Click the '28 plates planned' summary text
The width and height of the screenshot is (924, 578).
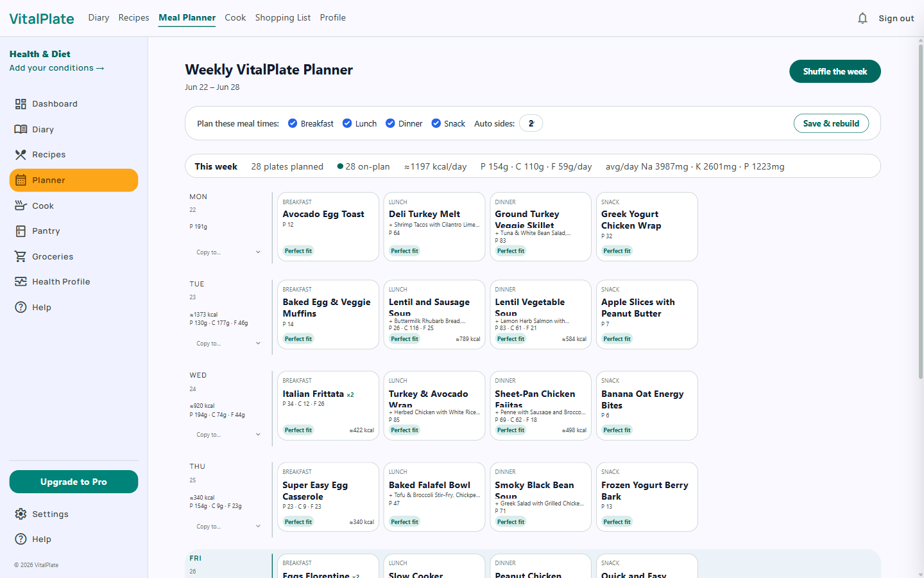coord(287,166)
